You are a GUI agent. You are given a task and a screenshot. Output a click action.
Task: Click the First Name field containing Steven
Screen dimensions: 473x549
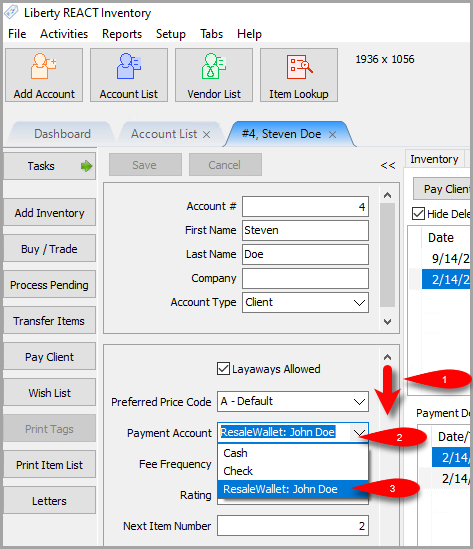coord(305,230)
